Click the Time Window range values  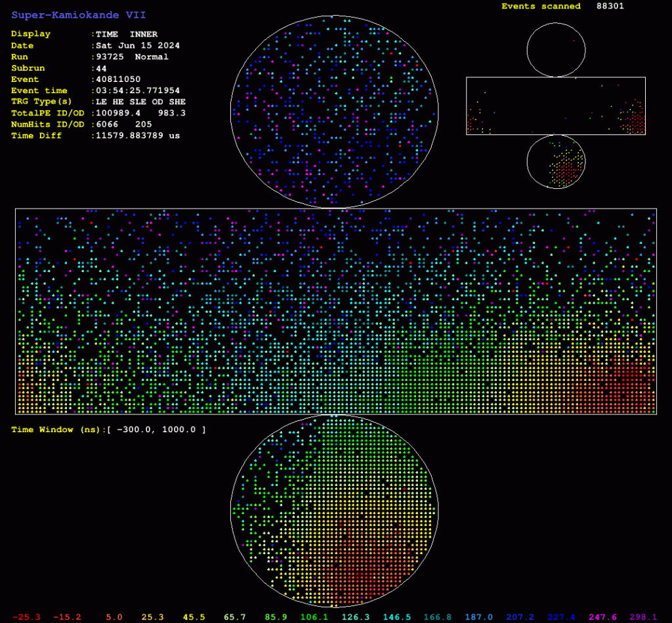pos(156,430)
